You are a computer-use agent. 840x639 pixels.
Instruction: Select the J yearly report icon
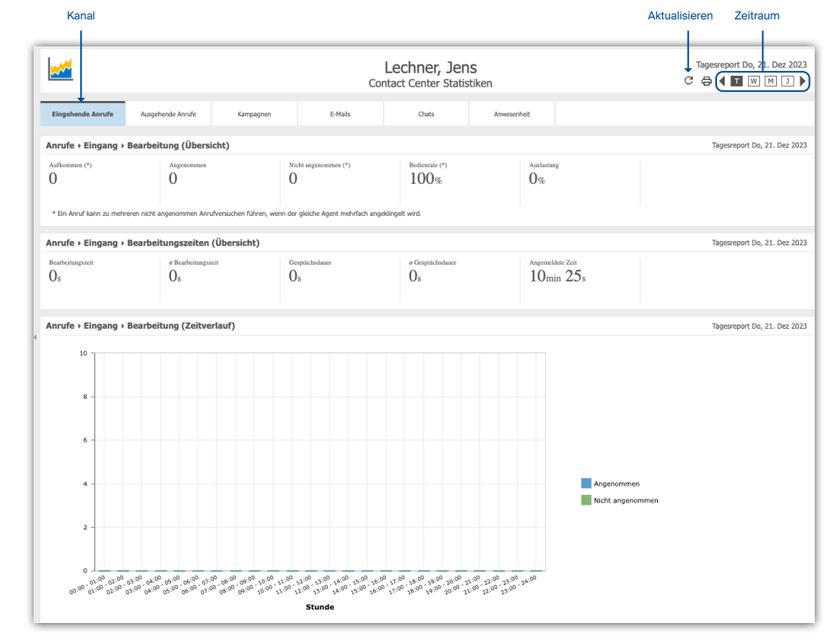tap(788, 81)
